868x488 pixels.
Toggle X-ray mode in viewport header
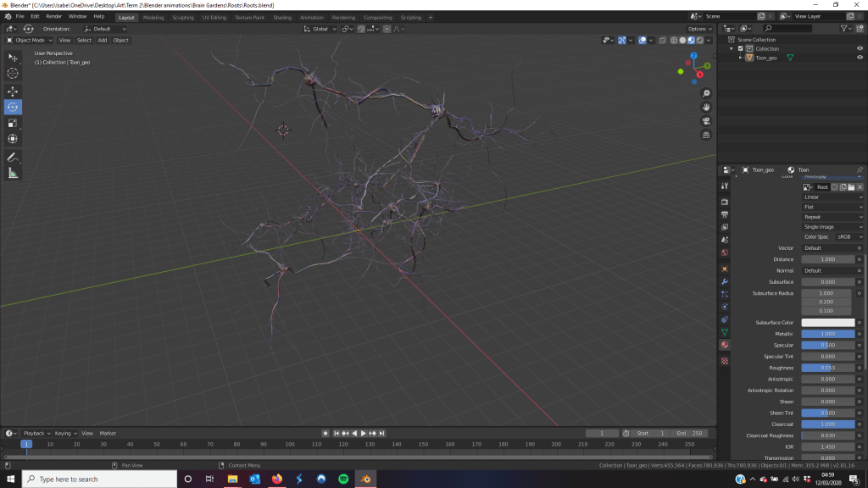point(662,40)
